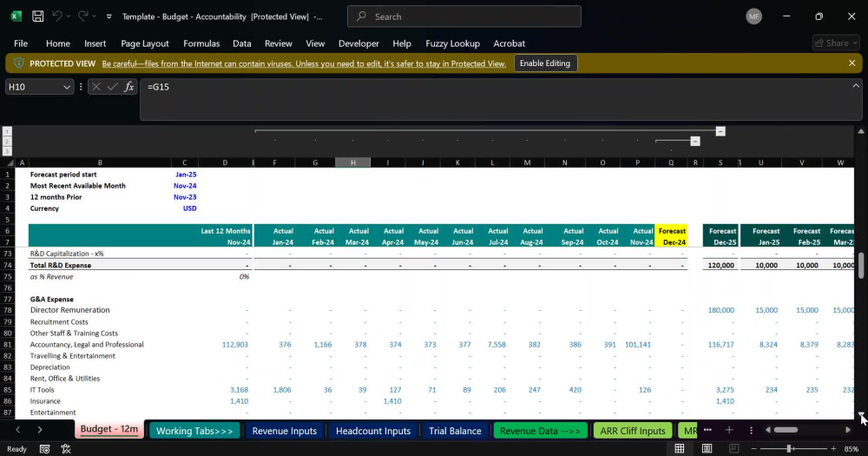Click the Share button
Screen dimensions: 868x456
click(x=837, y=43)
